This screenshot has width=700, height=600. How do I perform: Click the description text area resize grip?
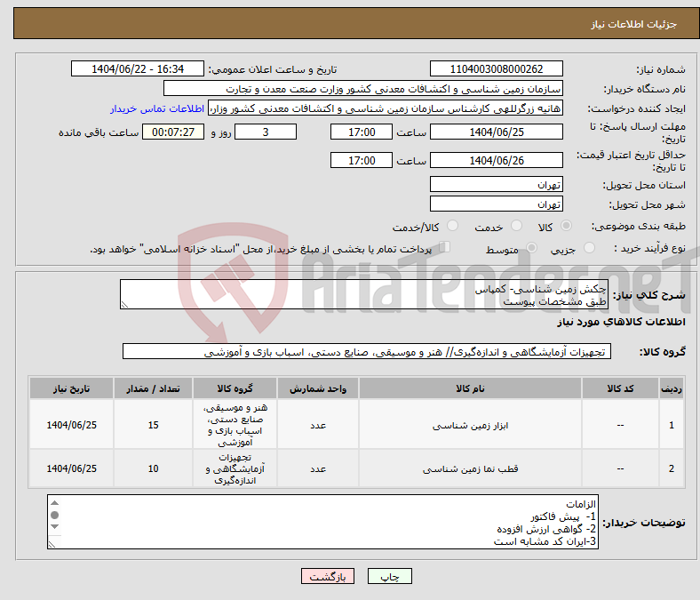(124, 305)
